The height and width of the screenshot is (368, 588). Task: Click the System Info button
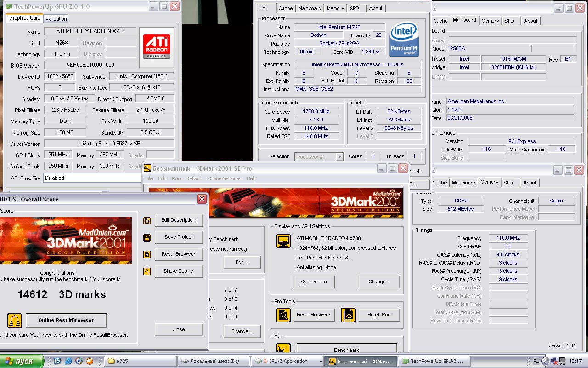pyautogui.click(x=314, y=282)
